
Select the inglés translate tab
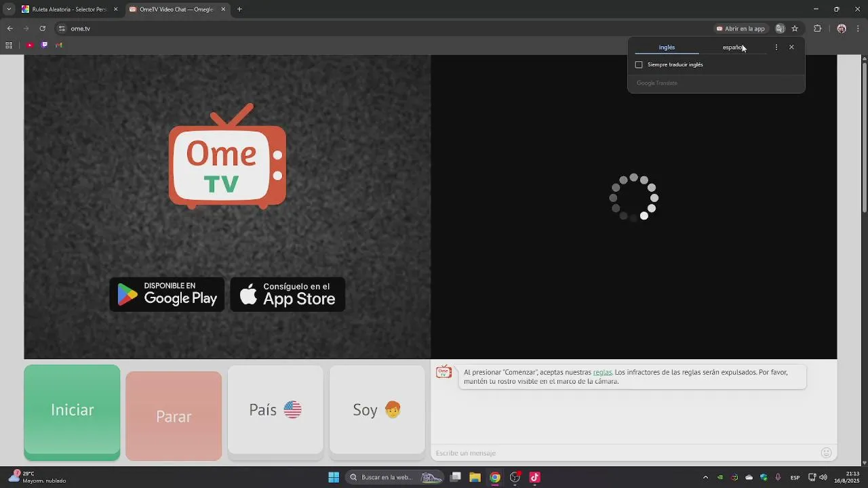[x=667, y=47]
